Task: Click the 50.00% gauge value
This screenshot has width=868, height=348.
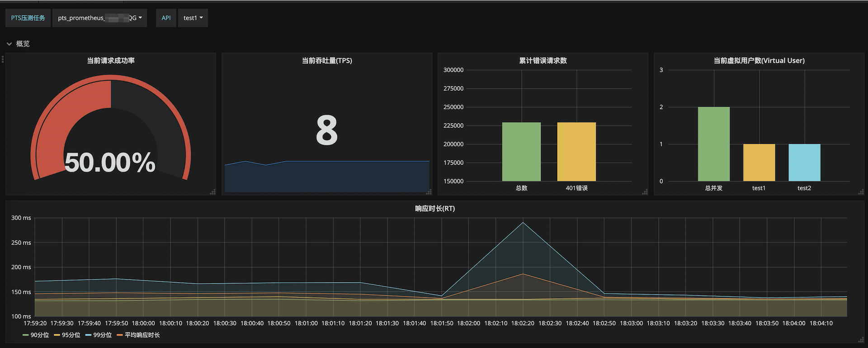Action: tap(110, 162)
